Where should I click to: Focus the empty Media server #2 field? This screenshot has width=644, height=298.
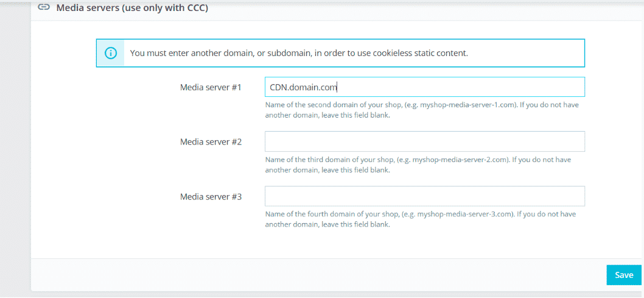[425, 141]
